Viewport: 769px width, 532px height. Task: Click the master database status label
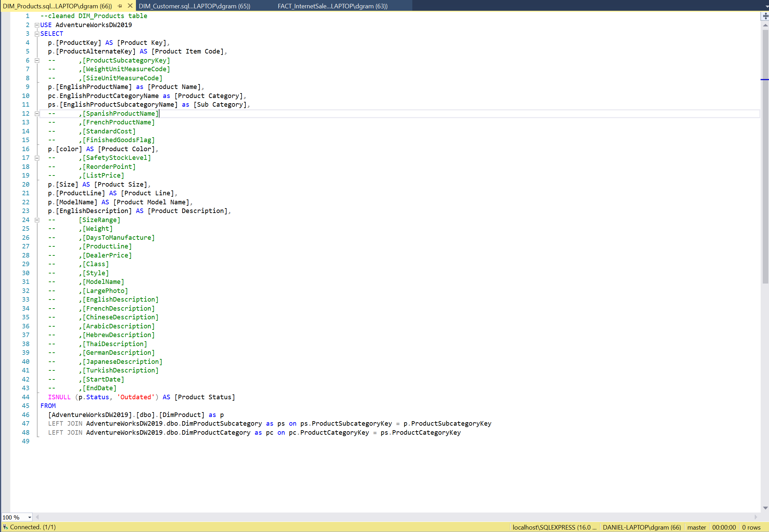tap(696, 527)
